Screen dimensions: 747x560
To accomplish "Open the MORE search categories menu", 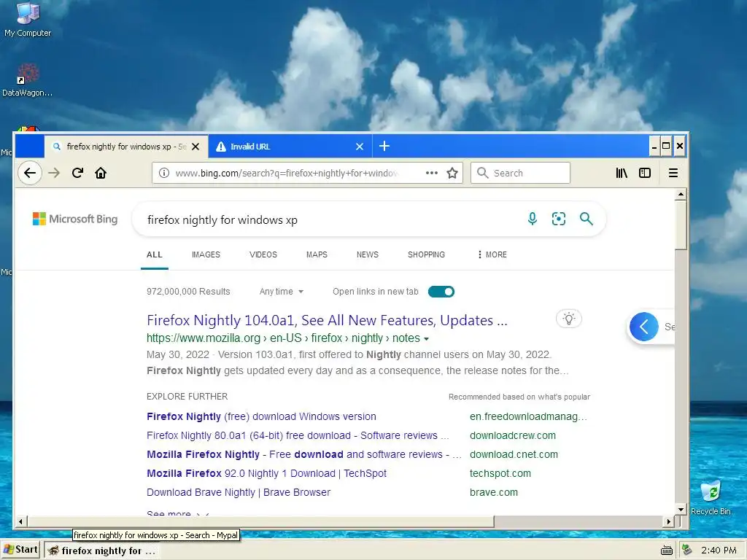I will pyautogui.click(x=492, y=254).
